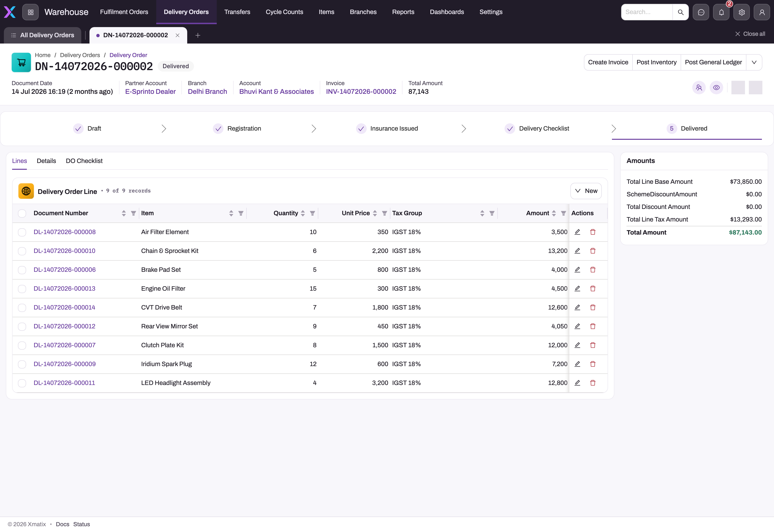Open the New line dropdown
This screenshot has height=532, width=774.
(x=586, y=191)
